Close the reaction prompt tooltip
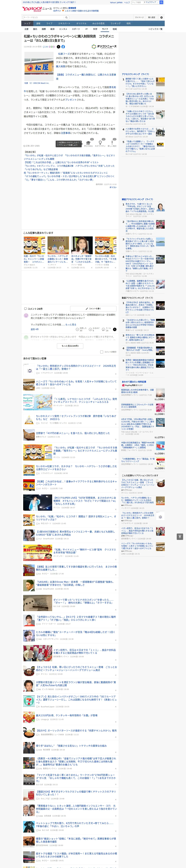This screenshot has height=868, width=186. tap(80, 142)
